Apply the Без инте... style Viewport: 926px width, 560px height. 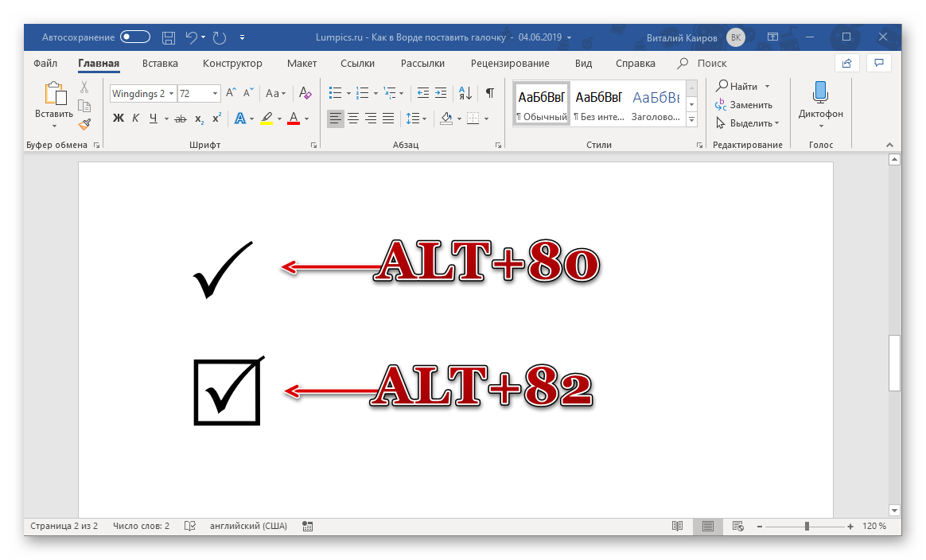tap(599, 104)
